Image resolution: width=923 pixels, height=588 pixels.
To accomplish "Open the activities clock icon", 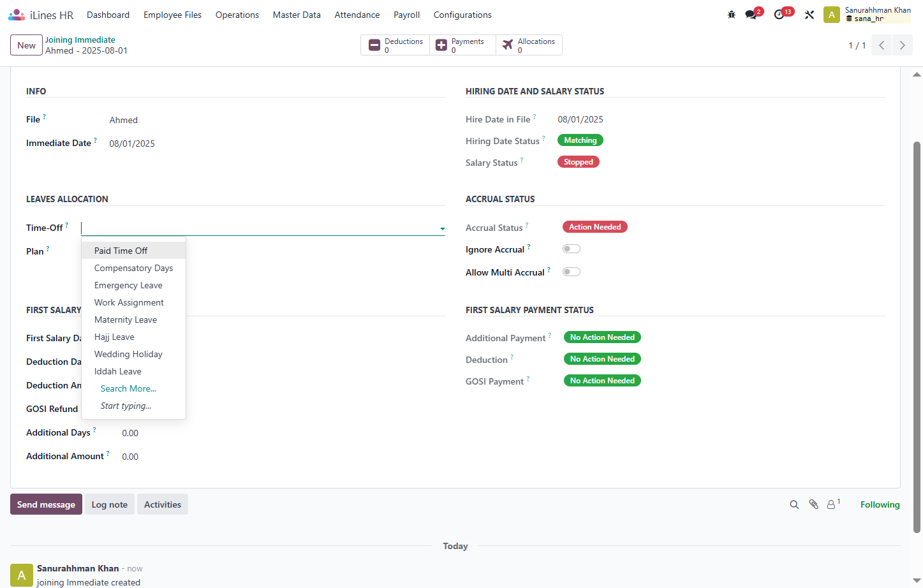I will [x=779, y=15].
